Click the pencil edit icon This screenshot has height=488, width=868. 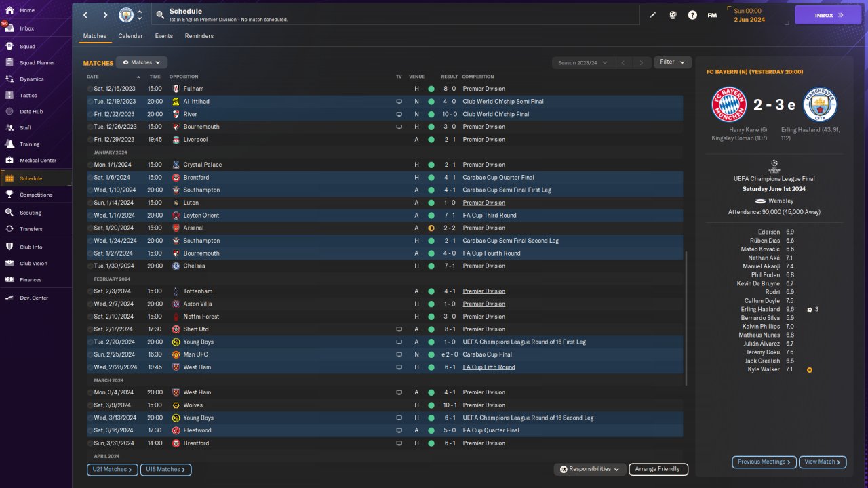coord(653,15)
